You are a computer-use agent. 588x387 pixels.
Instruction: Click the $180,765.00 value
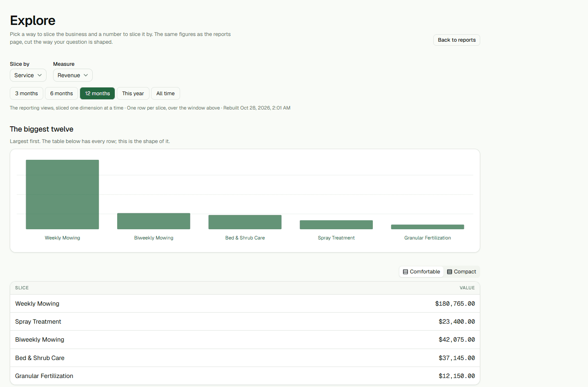(455, 304)
